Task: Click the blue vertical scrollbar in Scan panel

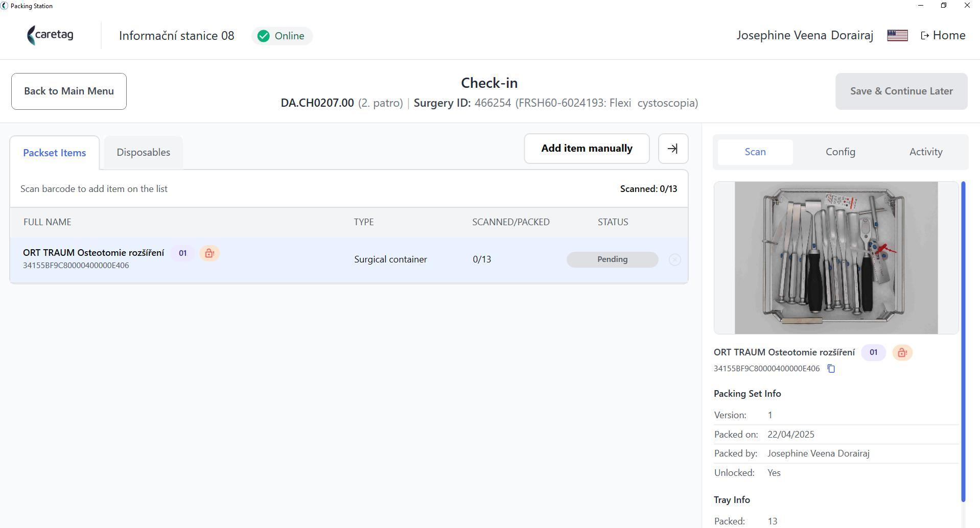Action: [x=963, y=341]
